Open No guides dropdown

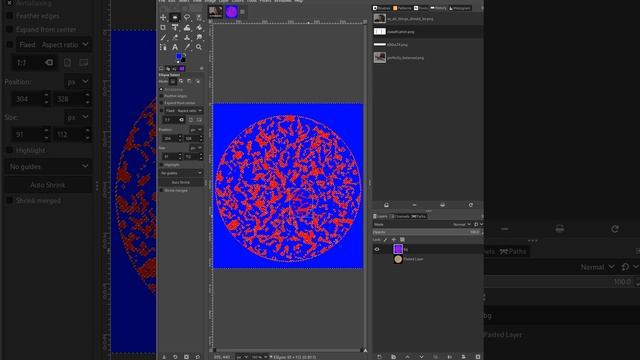(x=181, y=173)
